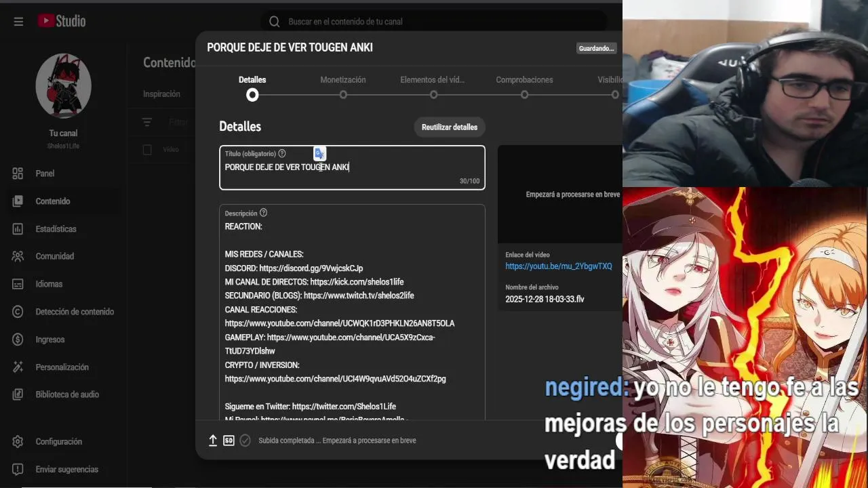Click the Reutilizar detalles button
868x488 pixels.
(450, 127)
